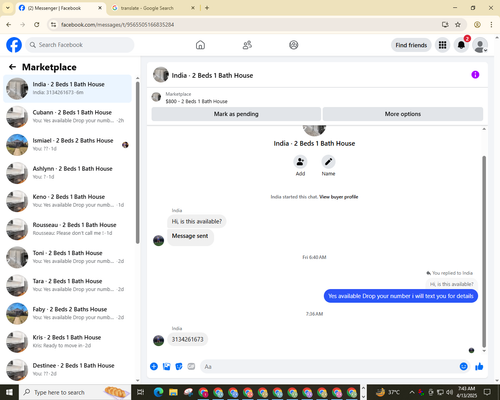Open a new browser tab
500x400 pixels.
point(207,8)
